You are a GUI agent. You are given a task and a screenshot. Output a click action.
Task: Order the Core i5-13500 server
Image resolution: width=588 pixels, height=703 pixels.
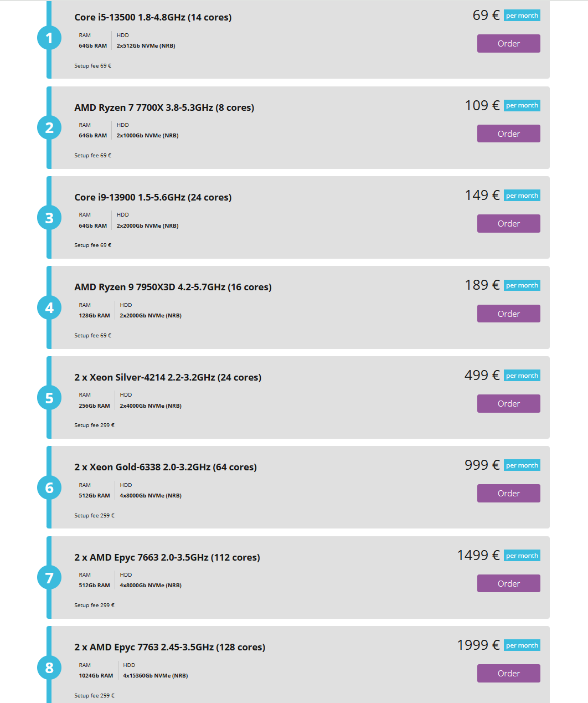coord(508,44)
